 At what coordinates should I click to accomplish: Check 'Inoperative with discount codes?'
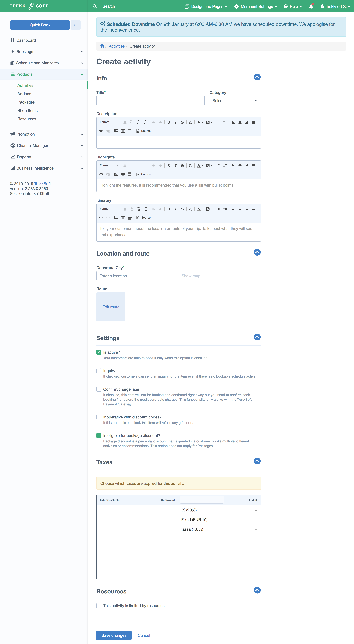(x=99, y=417)
